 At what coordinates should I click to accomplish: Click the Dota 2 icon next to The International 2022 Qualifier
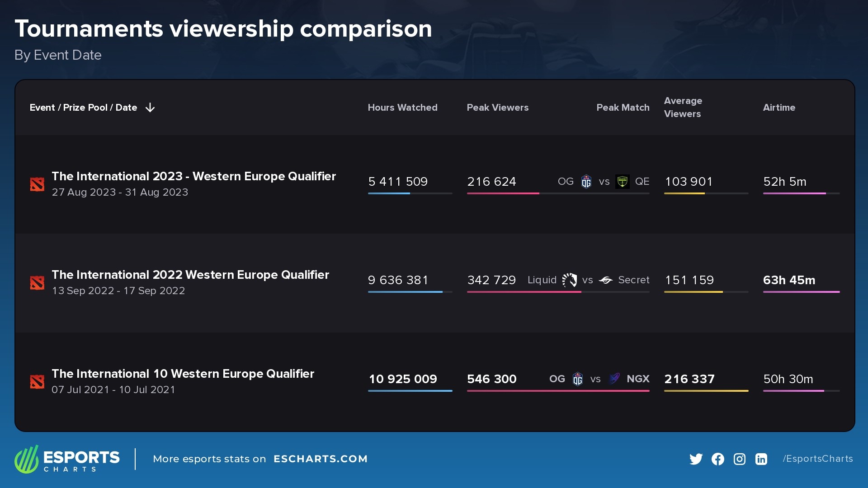(x=37, y=282)
